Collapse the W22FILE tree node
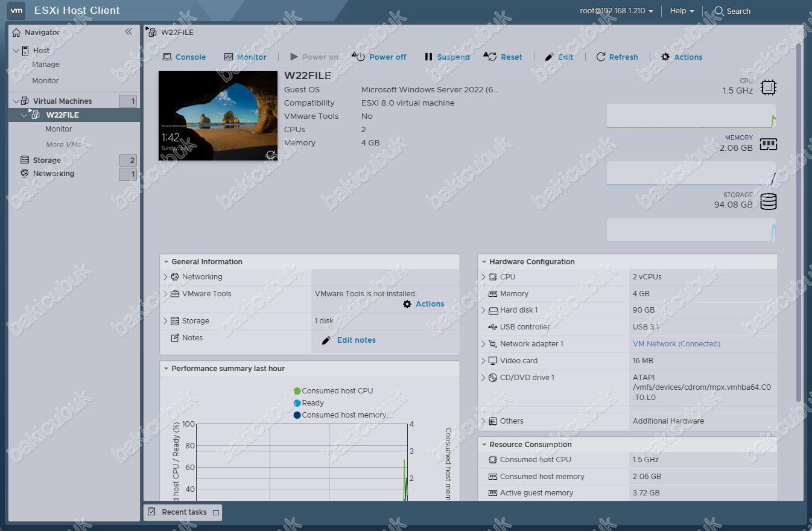 coord(24,115)
